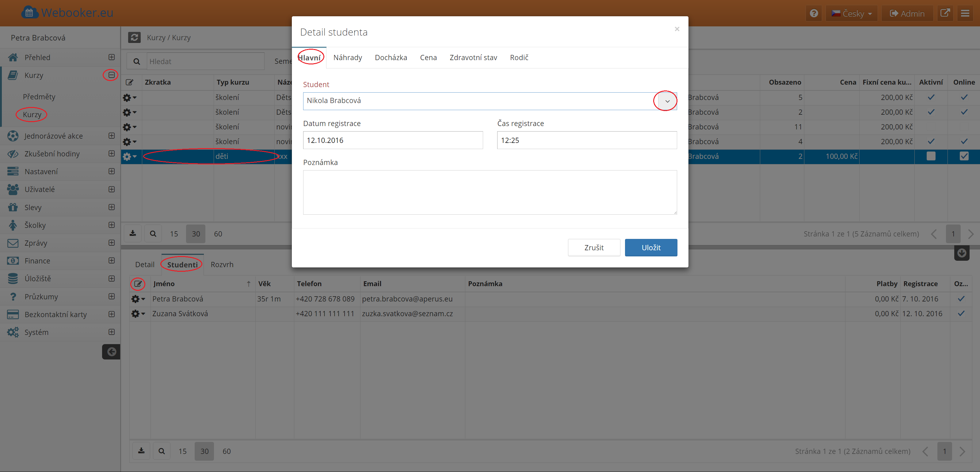Screen dimensions: 980x472
Task: Click the search magnifier icon under courses table
Action: (x=153, y=234)
